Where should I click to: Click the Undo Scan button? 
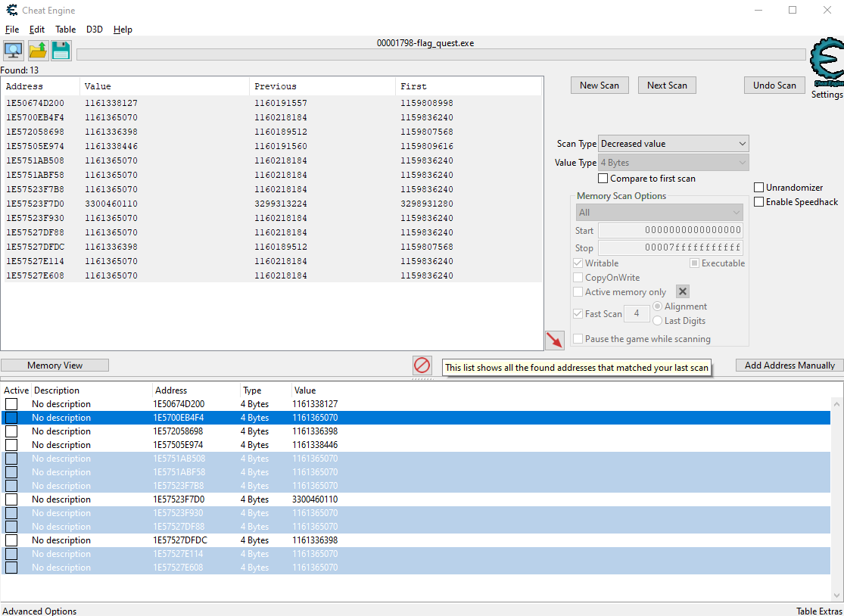[774, 85]
